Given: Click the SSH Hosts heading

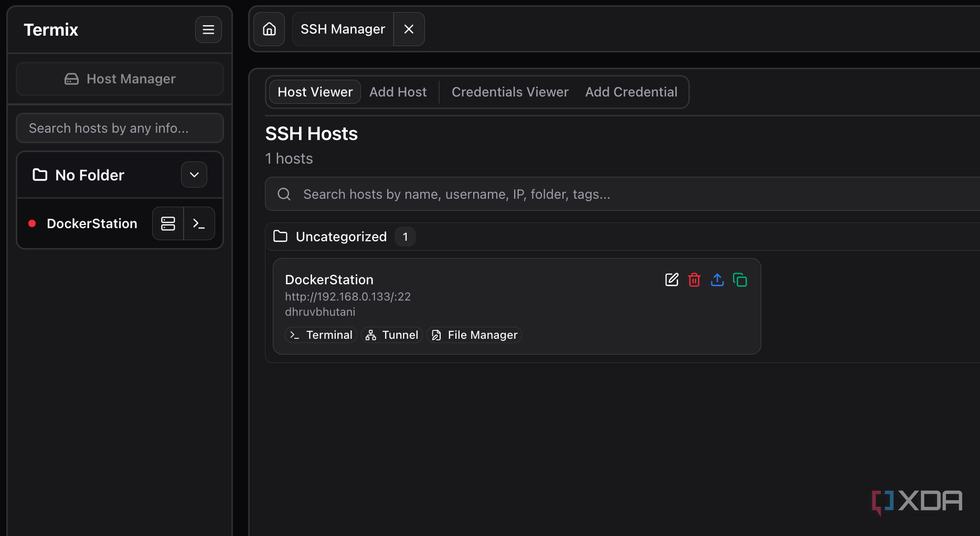Looking at the screenshot, I should pos(312,134).
